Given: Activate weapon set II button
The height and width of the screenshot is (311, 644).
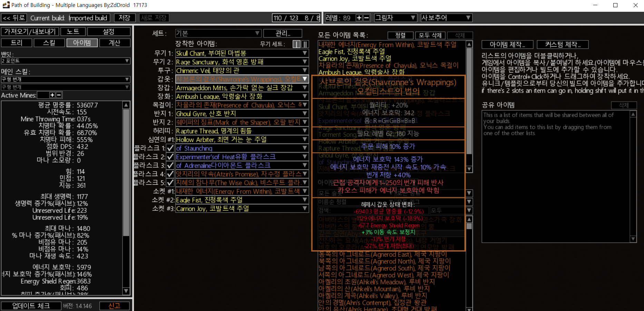Looking at the screenshot, I should pyautogui.click(x=305, y=44).
